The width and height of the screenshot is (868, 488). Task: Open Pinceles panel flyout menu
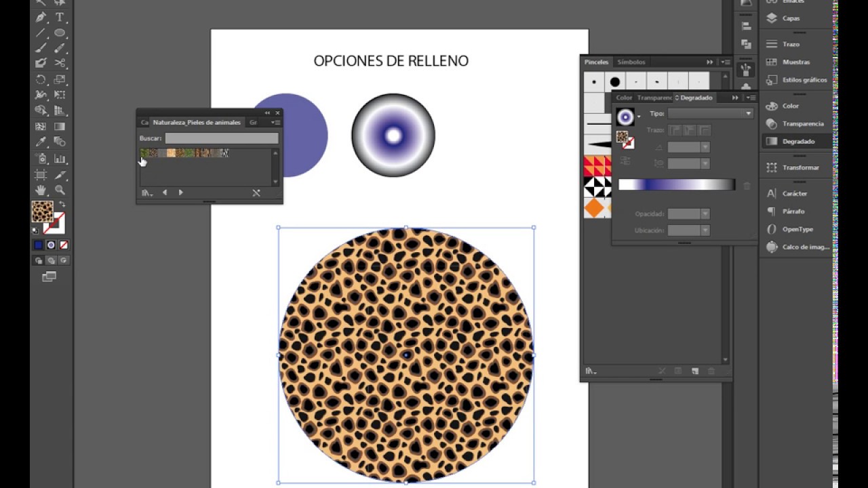tap(726, 62)
